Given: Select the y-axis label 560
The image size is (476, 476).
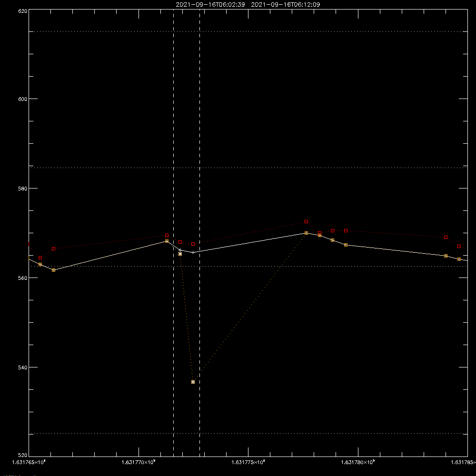Looking at the screenshot, I should [x=23, y=278].
